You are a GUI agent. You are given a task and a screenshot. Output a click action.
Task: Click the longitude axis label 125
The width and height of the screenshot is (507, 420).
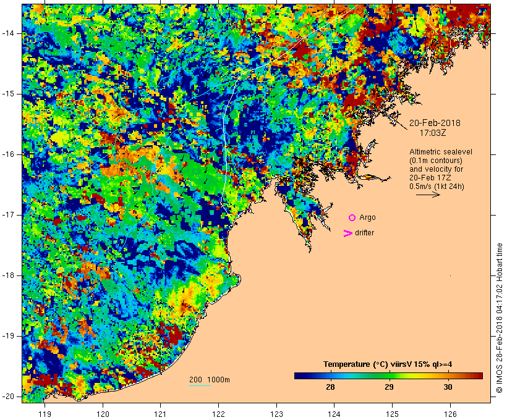point(392,414)
